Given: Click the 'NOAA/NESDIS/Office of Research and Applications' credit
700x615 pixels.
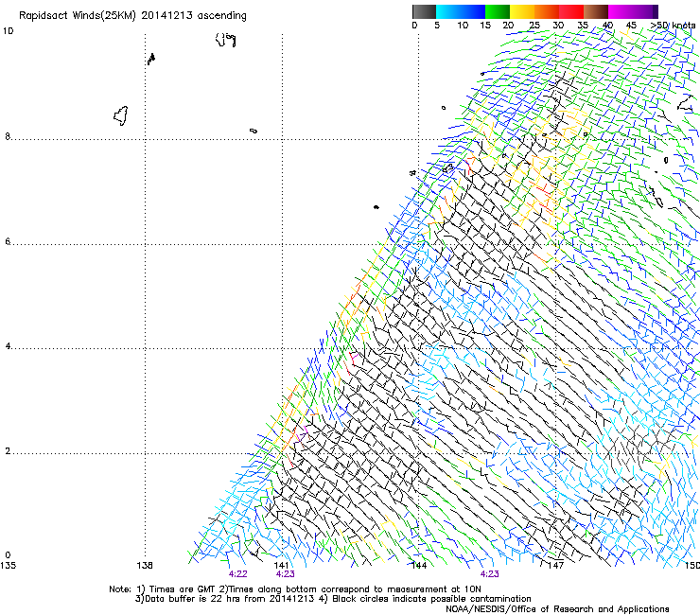Looking at the screenshot, I should 557,609.
